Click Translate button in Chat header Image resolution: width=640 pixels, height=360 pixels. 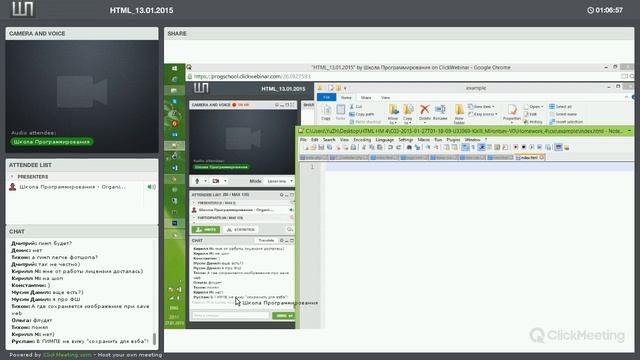pos(266,240)
